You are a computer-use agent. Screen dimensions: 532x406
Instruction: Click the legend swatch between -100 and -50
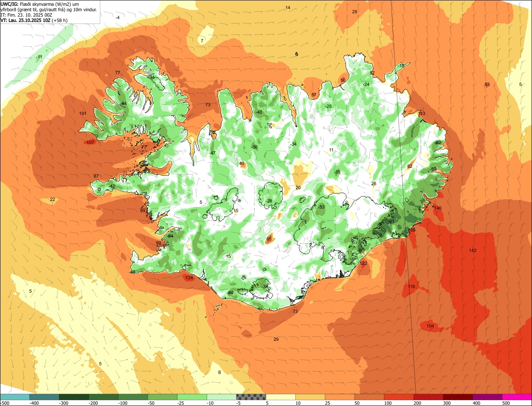(x=133, y=397)
